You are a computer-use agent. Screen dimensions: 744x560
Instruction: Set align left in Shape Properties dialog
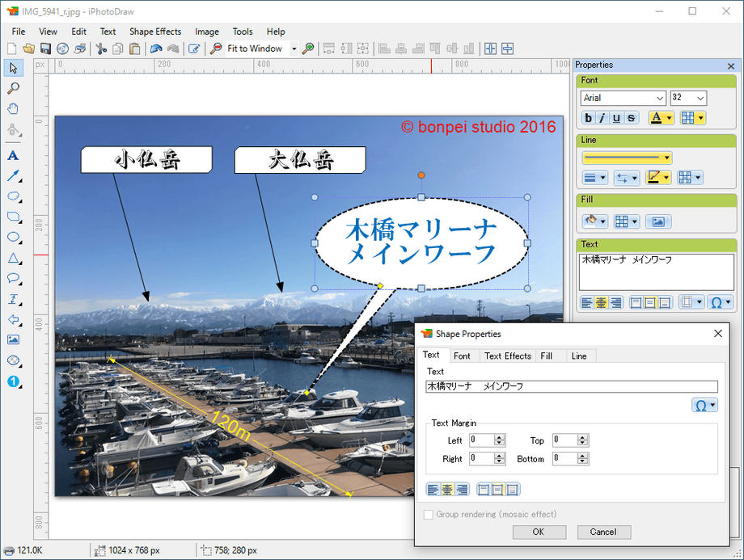pyautogui.click(x=433, y=489)
